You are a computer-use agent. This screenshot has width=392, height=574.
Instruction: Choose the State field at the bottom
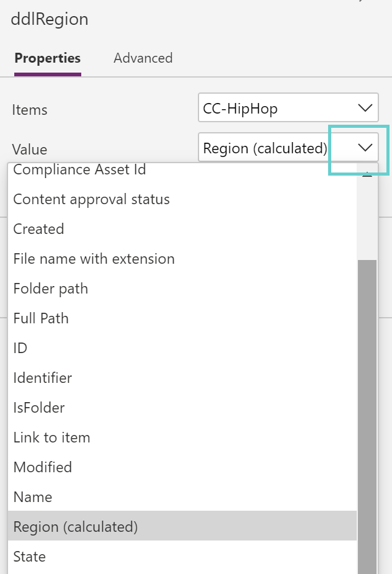[x=29, y=557]
